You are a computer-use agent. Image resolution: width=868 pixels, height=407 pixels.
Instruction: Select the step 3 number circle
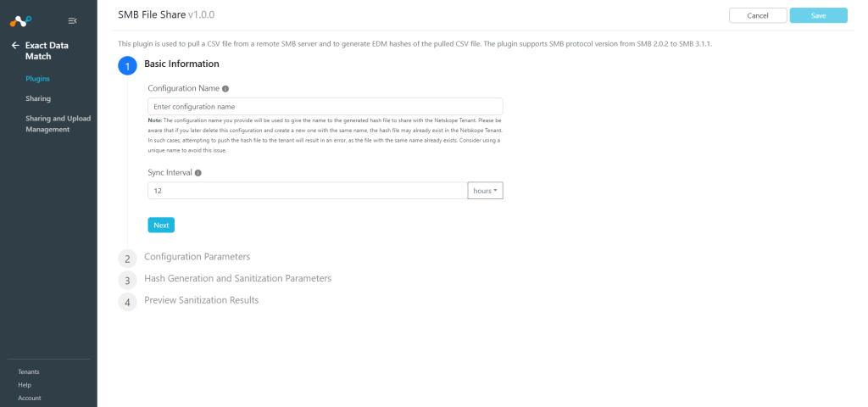click(127, 280)
